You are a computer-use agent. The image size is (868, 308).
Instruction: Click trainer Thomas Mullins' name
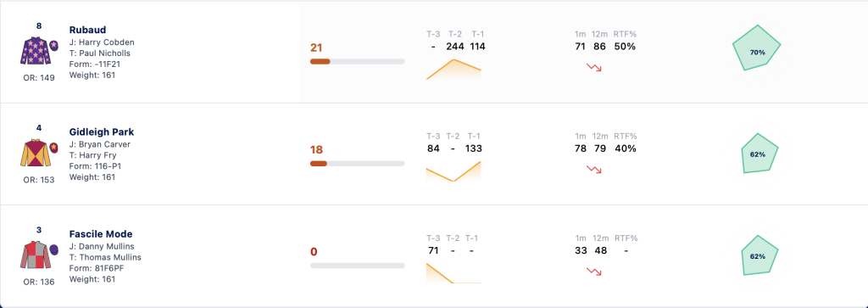tap(109, 257)
